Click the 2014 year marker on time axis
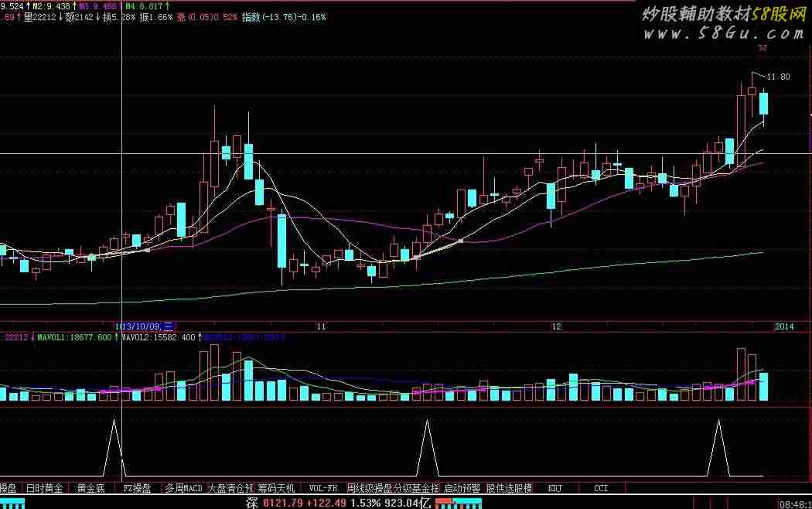 [784, 326]
